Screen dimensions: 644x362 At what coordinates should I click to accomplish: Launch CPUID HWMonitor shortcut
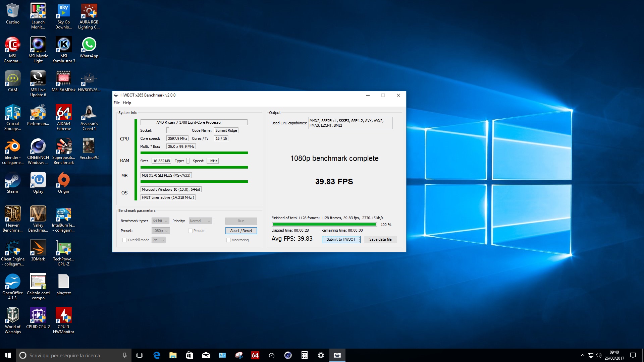[x=63, y=321]
